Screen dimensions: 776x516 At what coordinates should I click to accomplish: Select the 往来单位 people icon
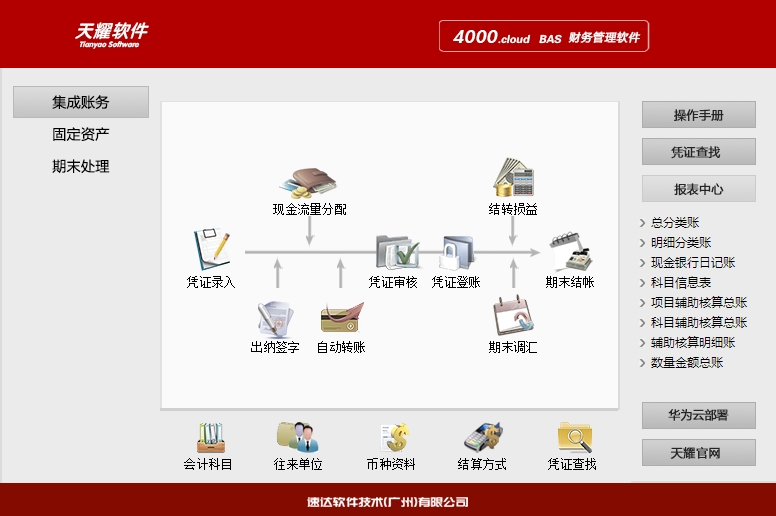297,436
